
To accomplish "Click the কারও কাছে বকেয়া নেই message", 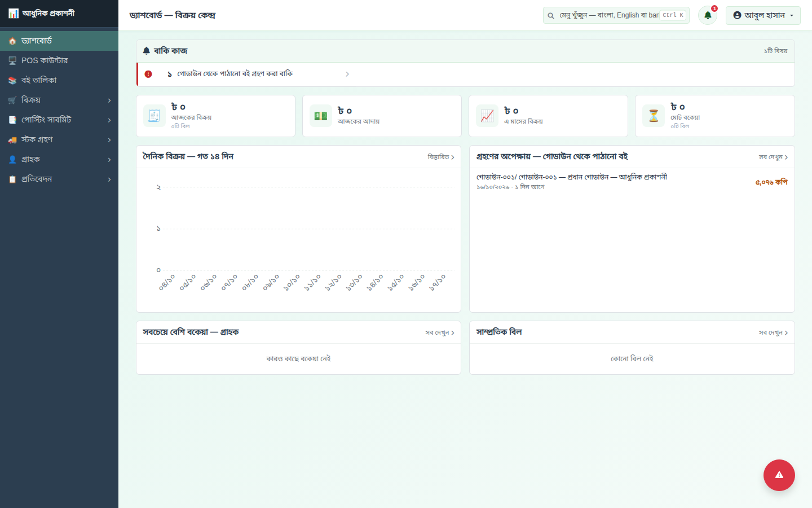I will coord(298,358).
